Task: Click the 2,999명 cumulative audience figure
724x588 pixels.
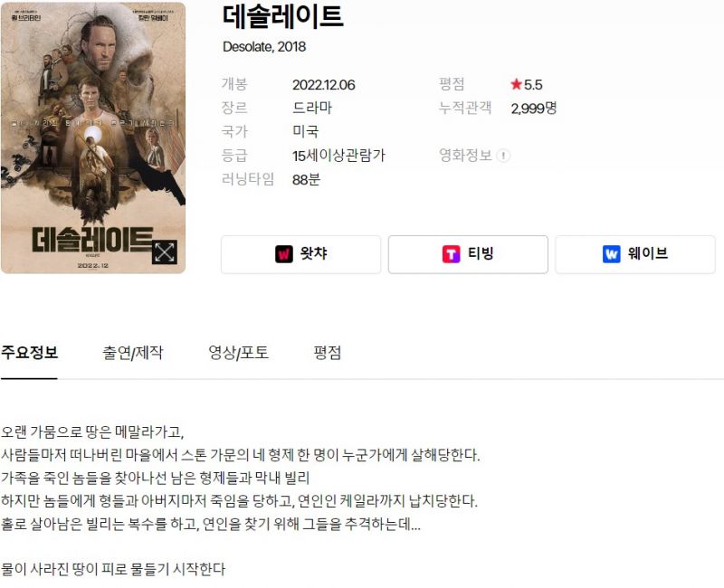Action: click(x=534, y=109)
